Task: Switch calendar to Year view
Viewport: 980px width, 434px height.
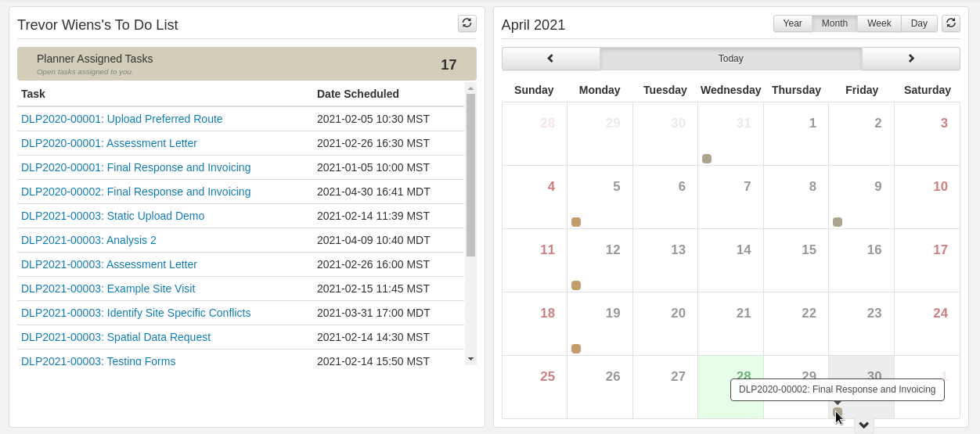Action: tap(793, 23)
